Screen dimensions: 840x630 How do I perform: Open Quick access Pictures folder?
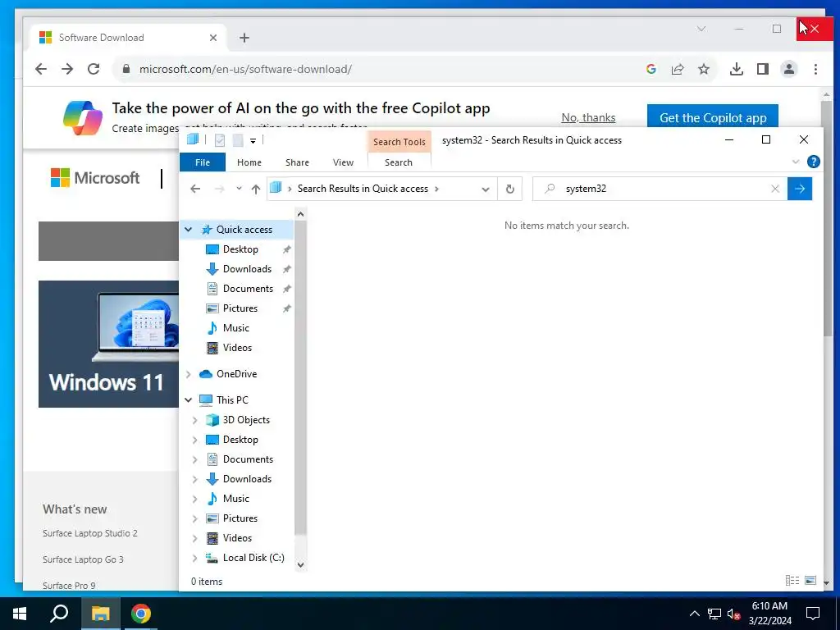240,308
